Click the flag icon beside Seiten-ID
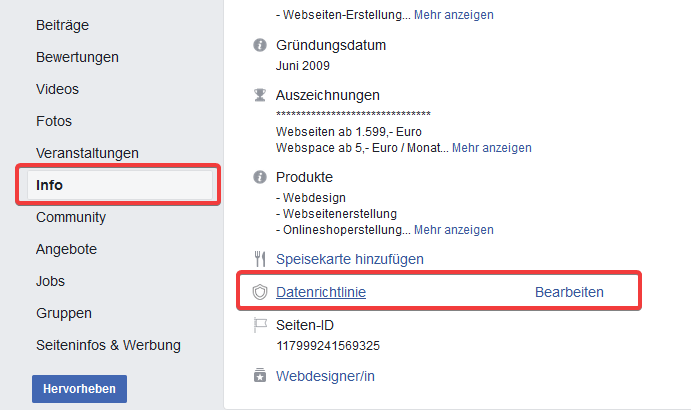 [260, 325]
